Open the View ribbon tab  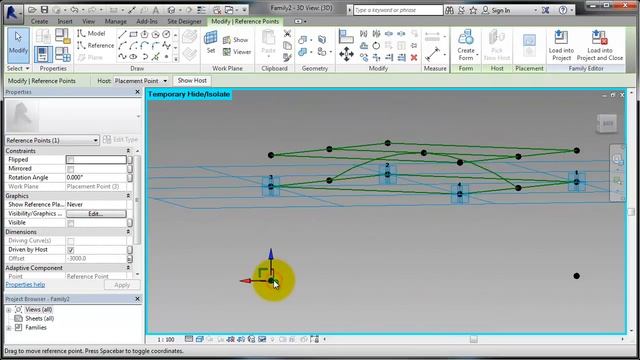tap(89, 21)
